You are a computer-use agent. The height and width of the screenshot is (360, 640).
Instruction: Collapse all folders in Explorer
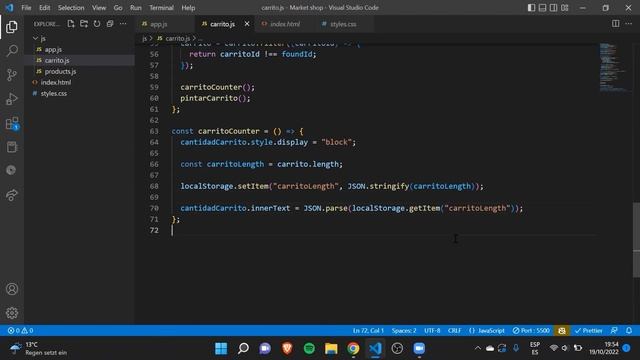pyautogui.click(x=110, y=24)
